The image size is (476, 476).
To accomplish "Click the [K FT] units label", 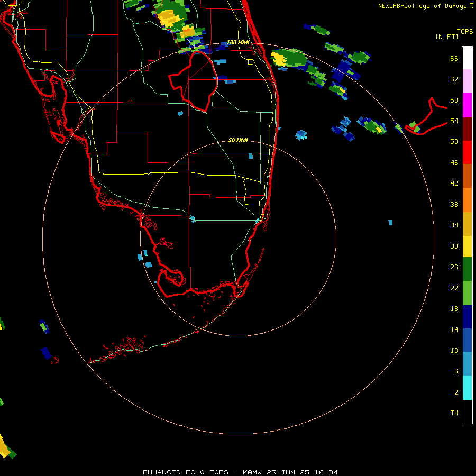I will (x=447, y=36).
